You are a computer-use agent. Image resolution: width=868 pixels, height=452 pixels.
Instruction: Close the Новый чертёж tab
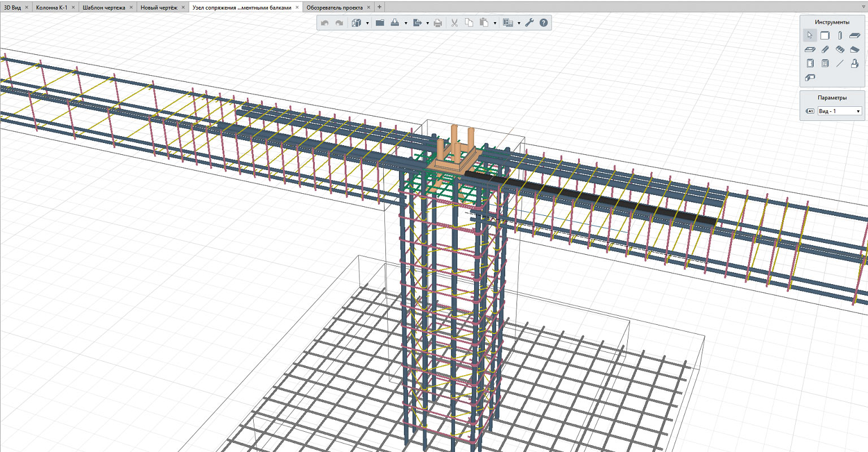tap(183, 7)
